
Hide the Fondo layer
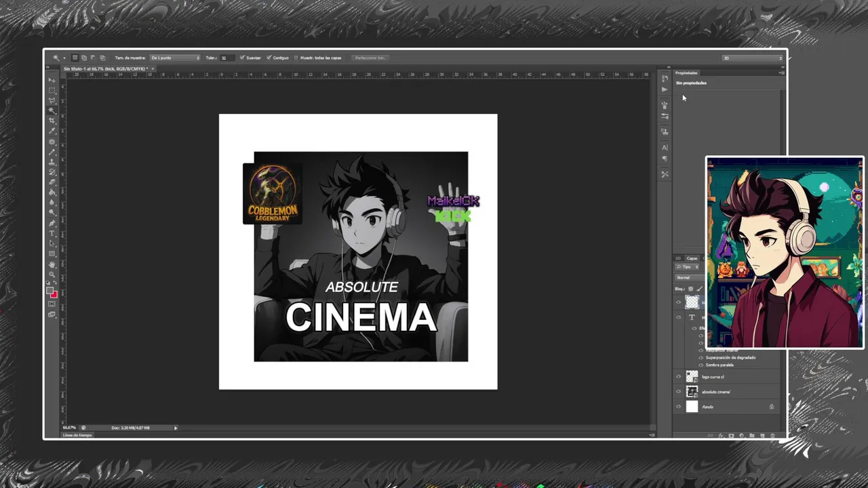[678, 407]
